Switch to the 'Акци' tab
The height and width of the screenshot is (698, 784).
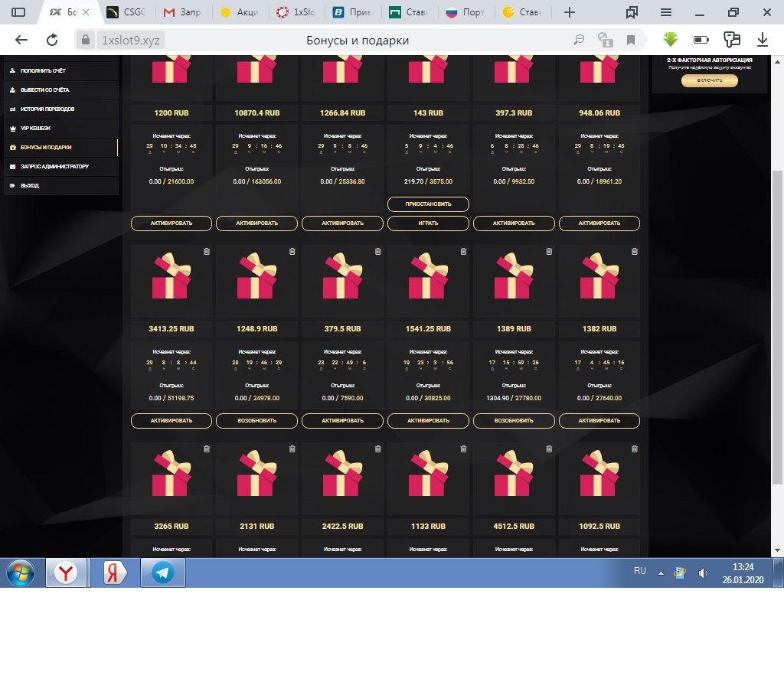click(240, 12)
